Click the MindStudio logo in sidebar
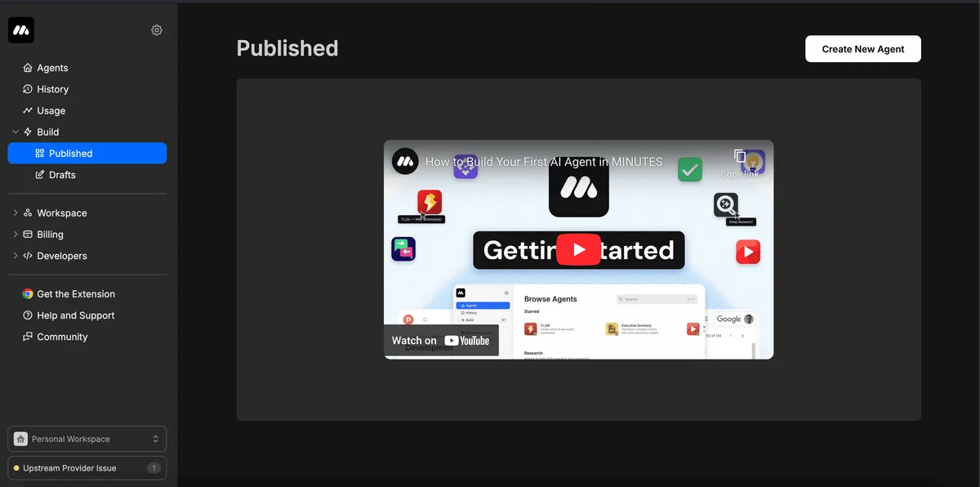 tap(21, 30)
